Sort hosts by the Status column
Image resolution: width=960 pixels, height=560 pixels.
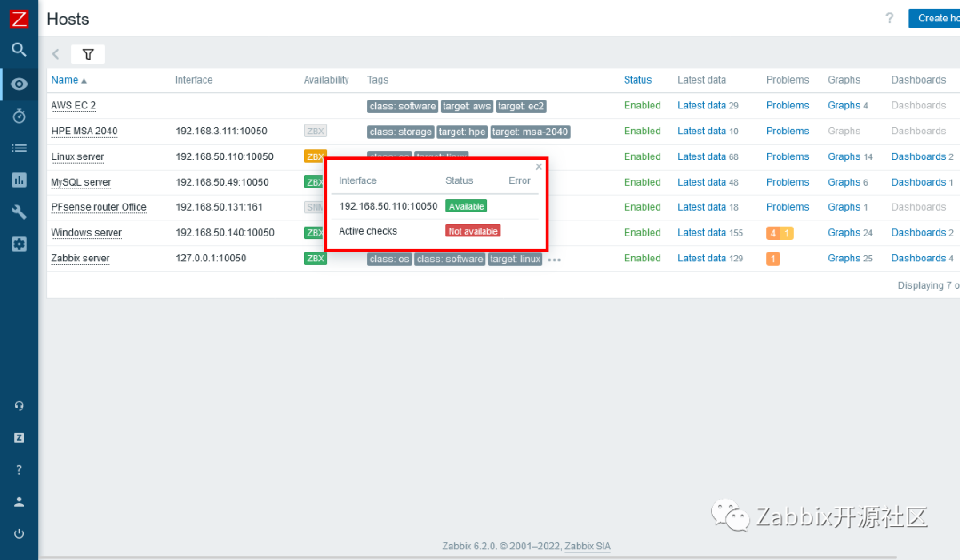(637, 80)
